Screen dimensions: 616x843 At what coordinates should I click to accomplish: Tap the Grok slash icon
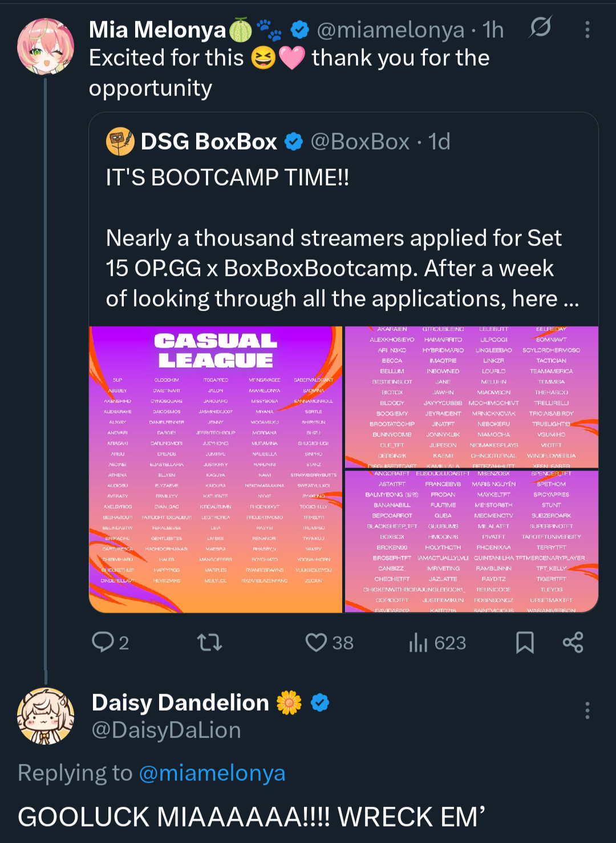coord(540,27)
